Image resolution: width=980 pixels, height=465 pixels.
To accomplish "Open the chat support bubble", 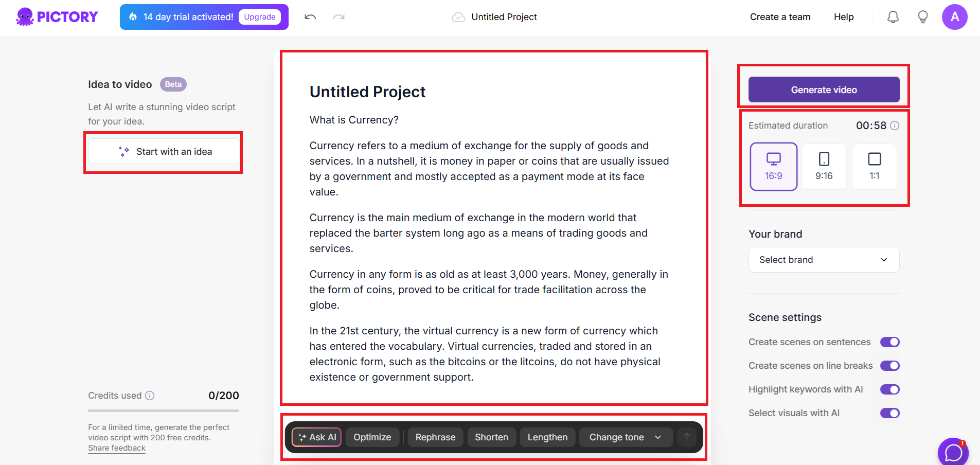I will 953,452.
